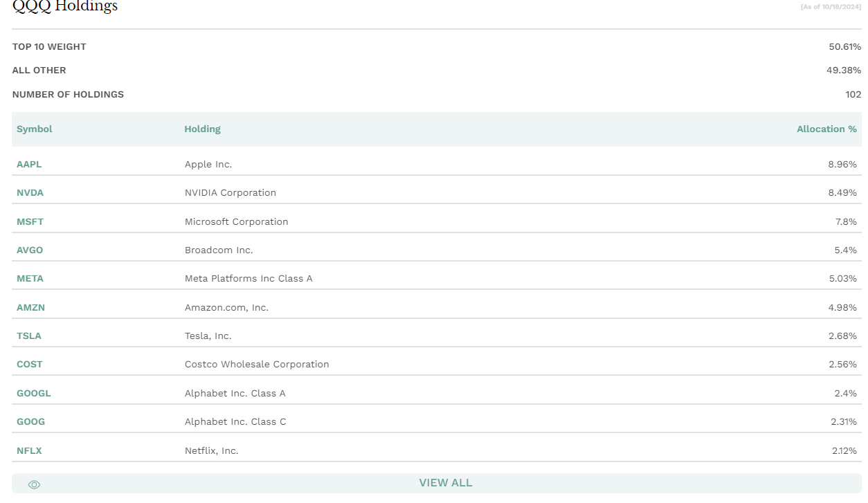Select Meta Platforms Inc Class A text
The image size is (868, 503).
[x=248, y=279]
